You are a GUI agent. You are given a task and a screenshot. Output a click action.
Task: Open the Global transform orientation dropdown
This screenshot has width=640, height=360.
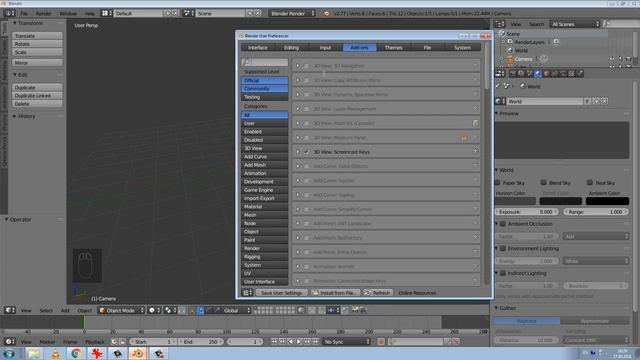236,310
